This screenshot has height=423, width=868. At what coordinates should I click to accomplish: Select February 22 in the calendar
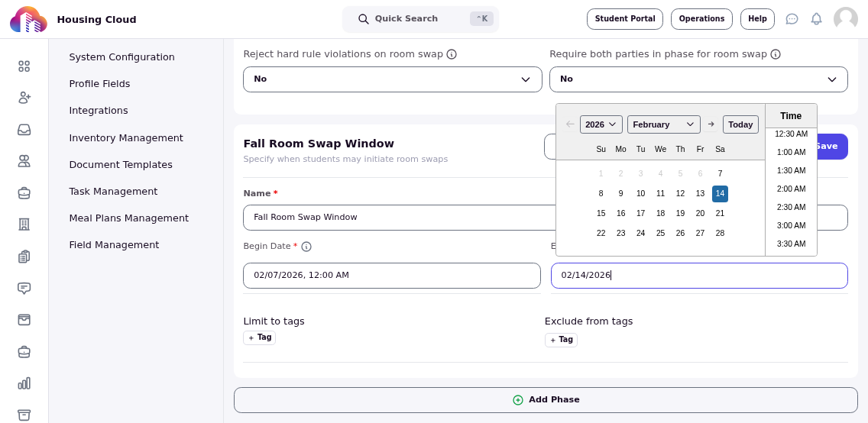point(601,234)
